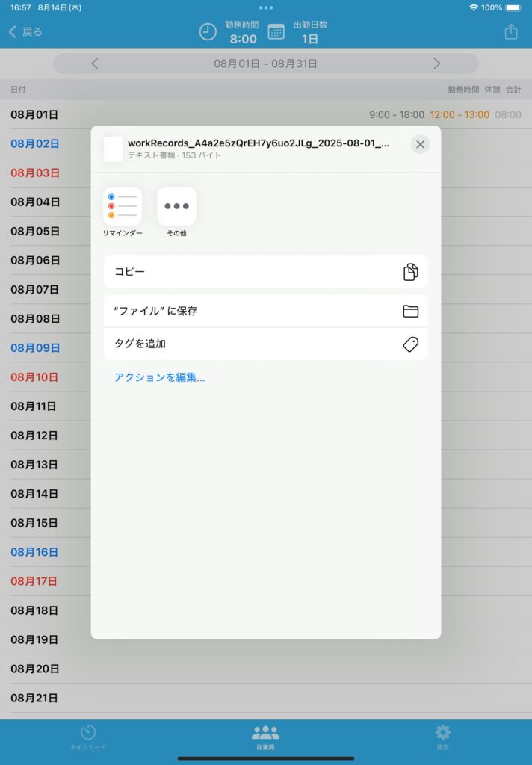Go to previous month with left chevron
Screen dimensions: 532x765
click(95, 64)
